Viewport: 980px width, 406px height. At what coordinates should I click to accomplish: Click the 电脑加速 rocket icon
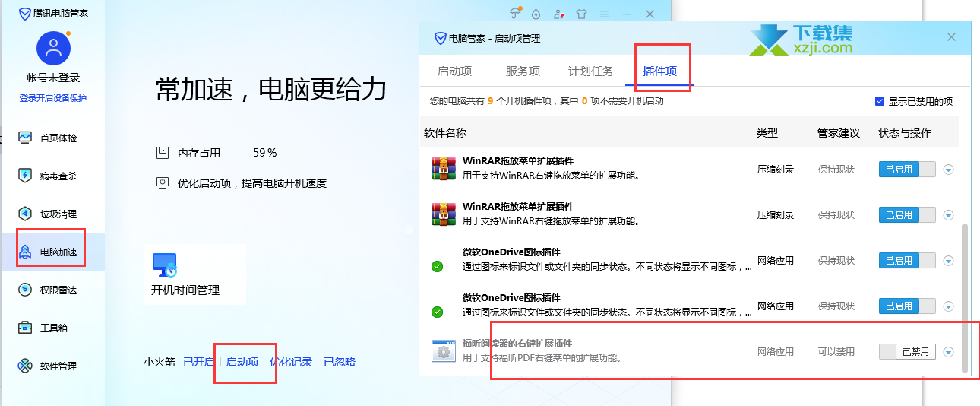25,252
